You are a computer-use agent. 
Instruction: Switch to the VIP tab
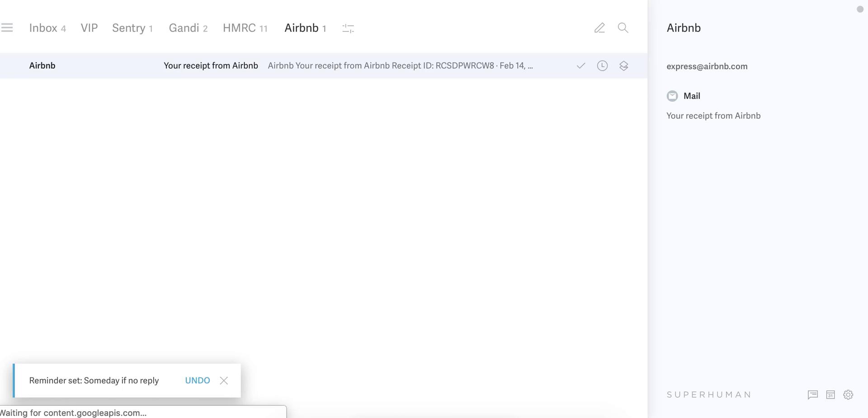(89, 28)
